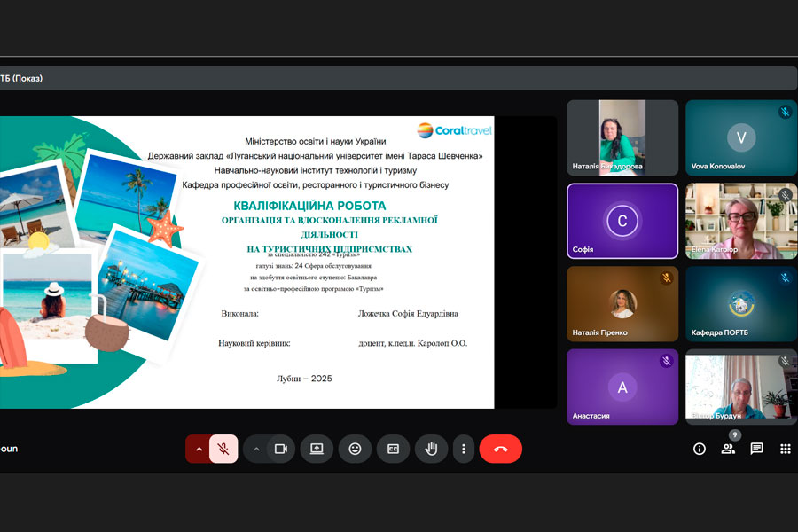Click the participant count badge 9

click(734, 434)
